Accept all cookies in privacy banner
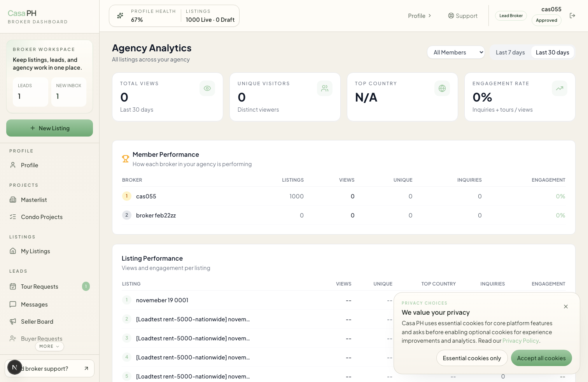 point(541,358)
